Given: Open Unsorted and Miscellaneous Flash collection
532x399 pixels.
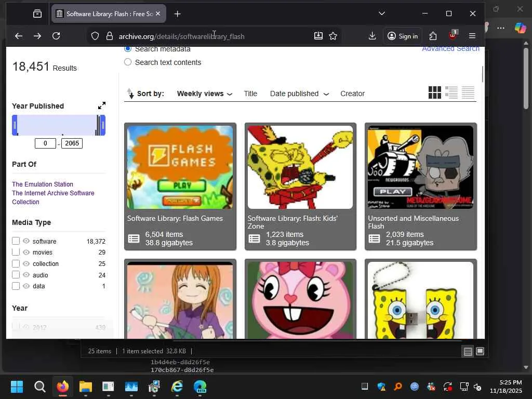Looking at the screenshot, I should click(x=421, y=187).
